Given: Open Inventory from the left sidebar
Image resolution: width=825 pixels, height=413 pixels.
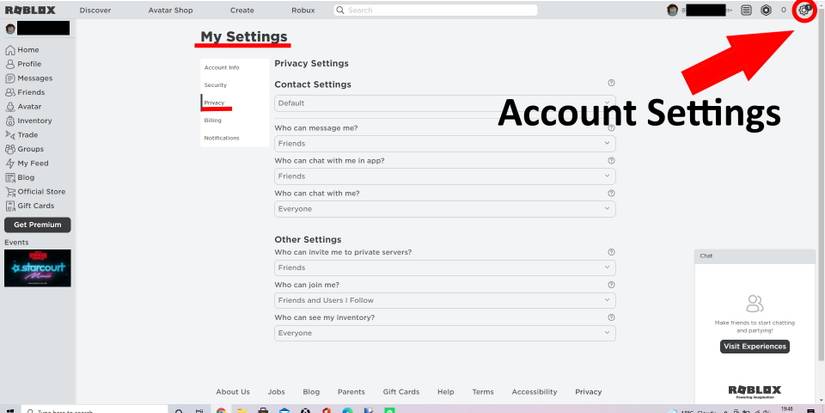Looking at the screenshot, I should click(34, 121).
